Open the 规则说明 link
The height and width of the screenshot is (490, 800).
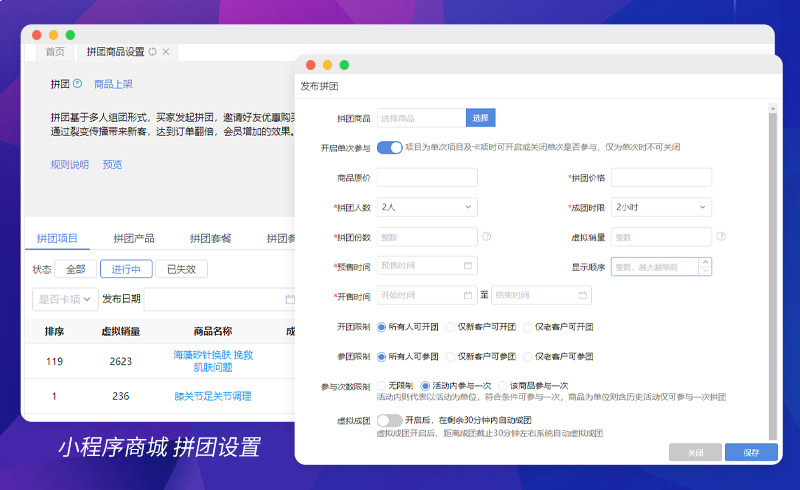(70, 165)
